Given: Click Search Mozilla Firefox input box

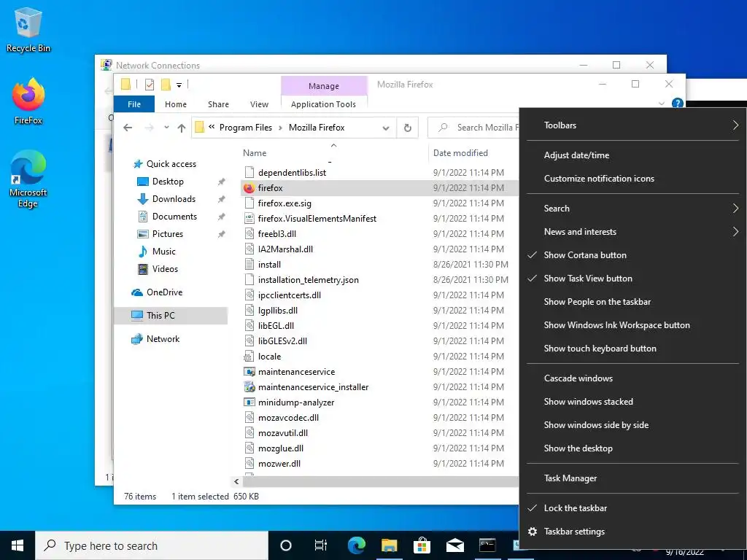Looking at the screenshot, I should (x=473, y=128).
